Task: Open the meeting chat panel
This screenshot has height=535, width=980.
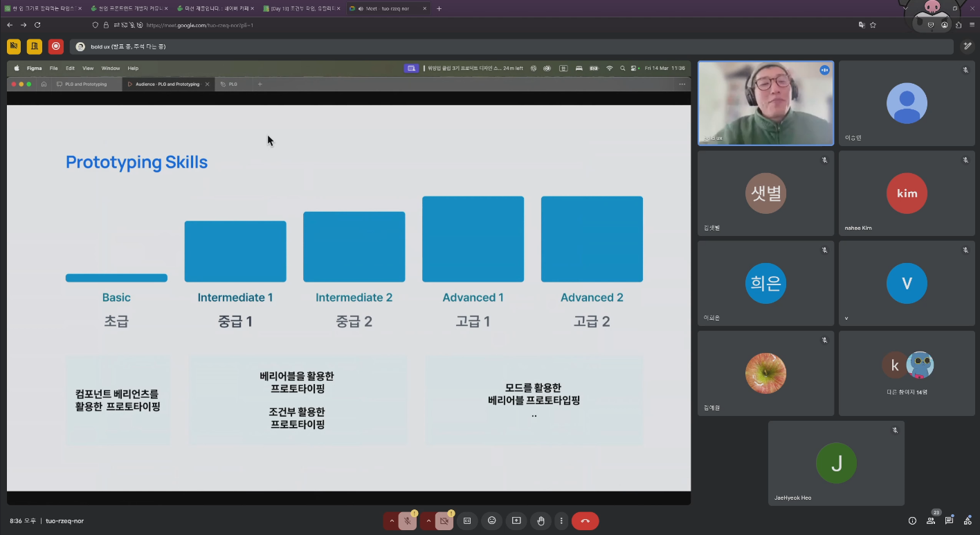Action: 949,520
